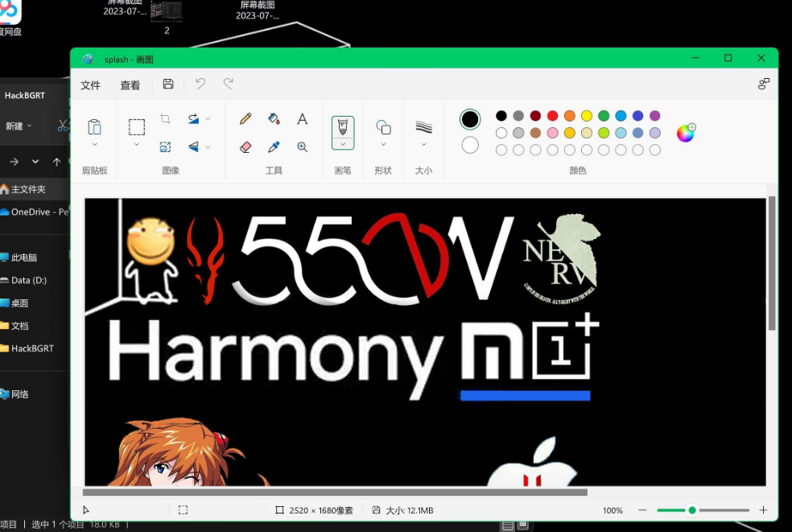Select the Magnifier tool

click(302, 147)
